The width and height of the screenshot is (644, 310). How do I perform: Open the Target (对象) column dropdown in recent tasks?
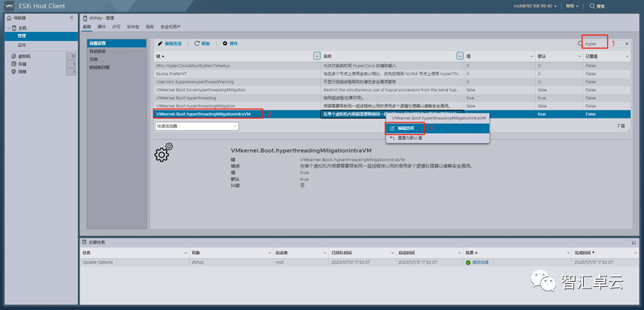(269, 253)
